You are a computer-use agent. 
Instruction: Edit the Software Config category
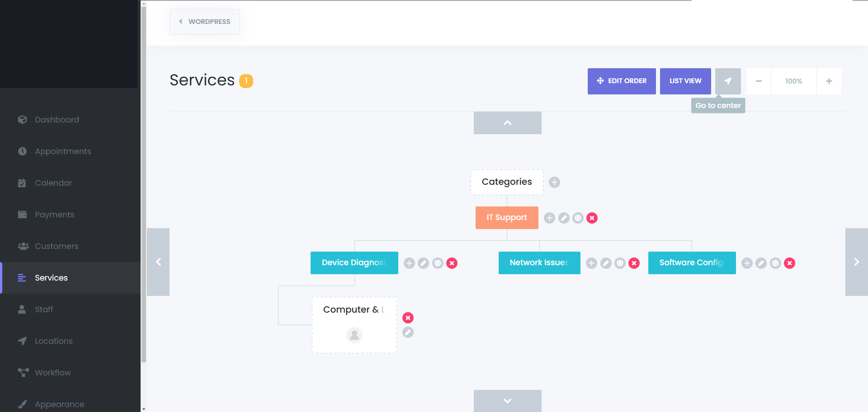coord(761,263)
